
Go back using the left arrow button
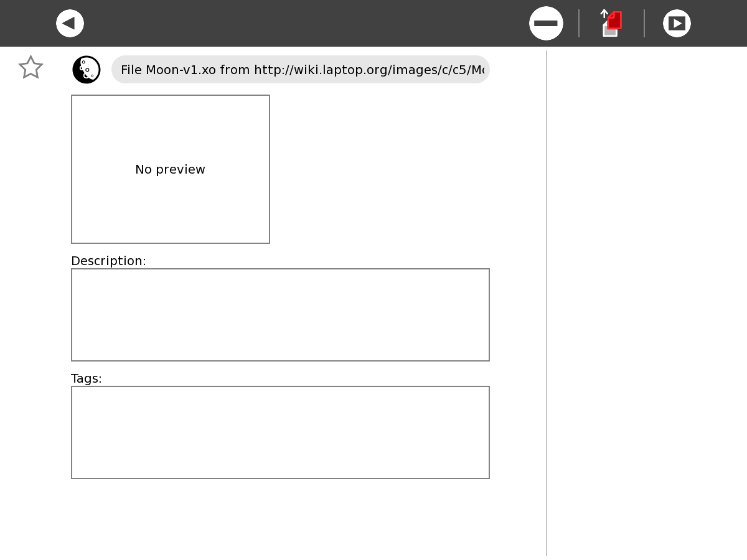coord(70,24)
